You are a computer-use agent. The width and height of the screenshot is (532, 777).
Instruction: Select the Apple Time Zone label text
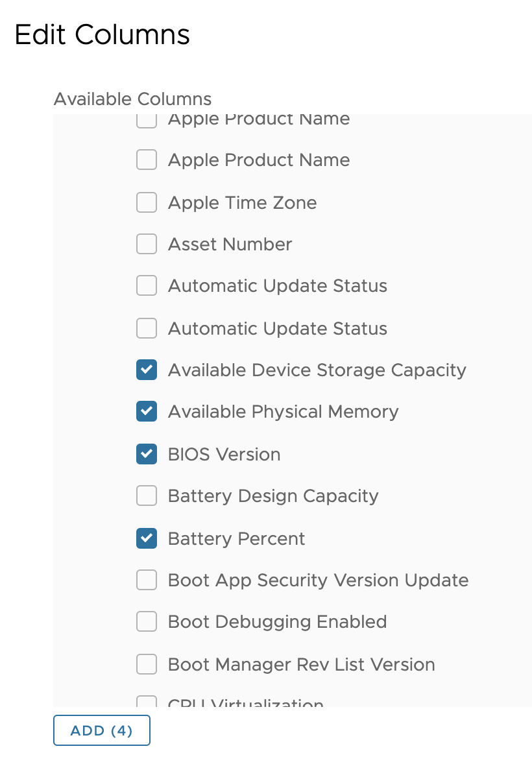[242, 202]
